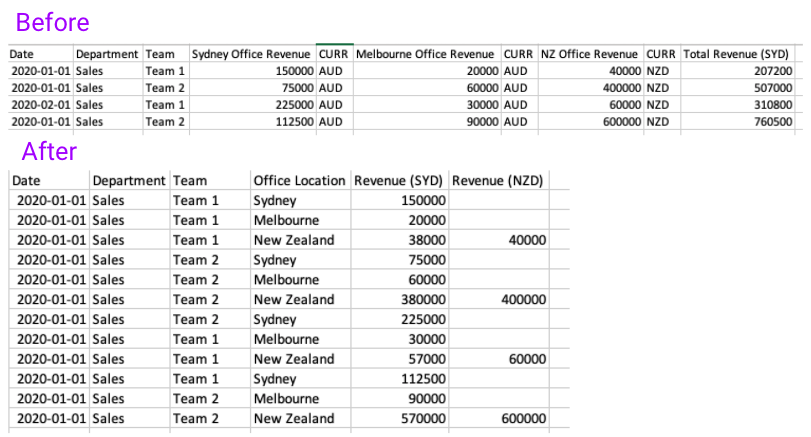Click the Department header in the Before table
The image size is (811, 437).
107,53
